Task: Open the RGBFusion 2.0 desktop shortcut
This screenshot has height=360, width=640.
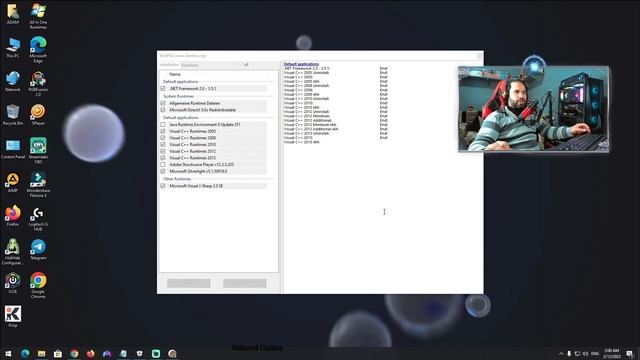Action: click(38, 83)
